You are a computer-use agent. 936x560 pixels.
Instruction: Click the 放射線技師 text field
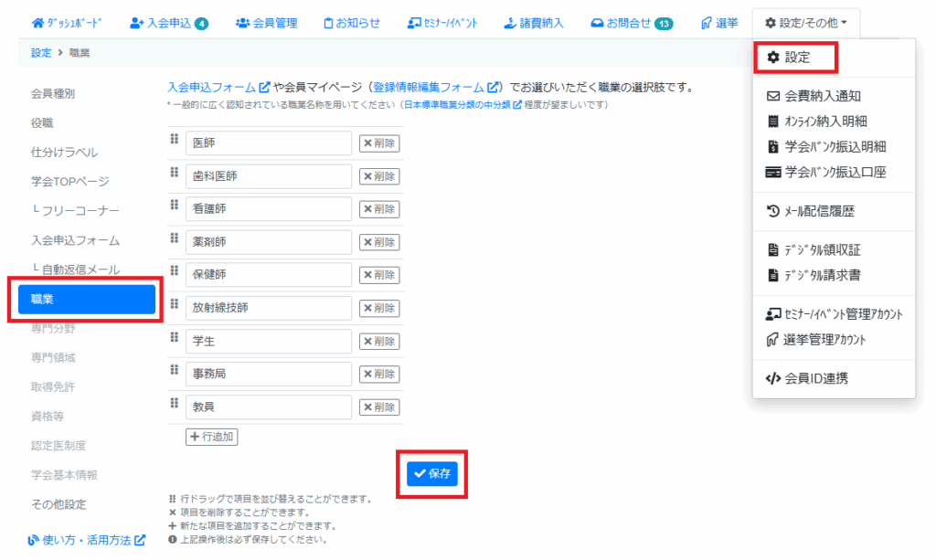[x=268, y=308]
